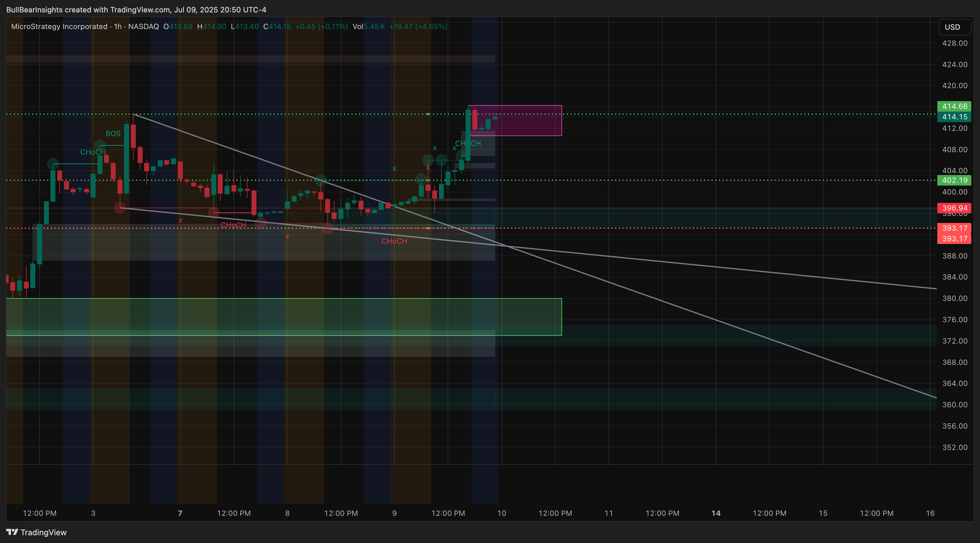Click the 360.00 price axis label
The image size is (980, 543).
click(955, 404)
